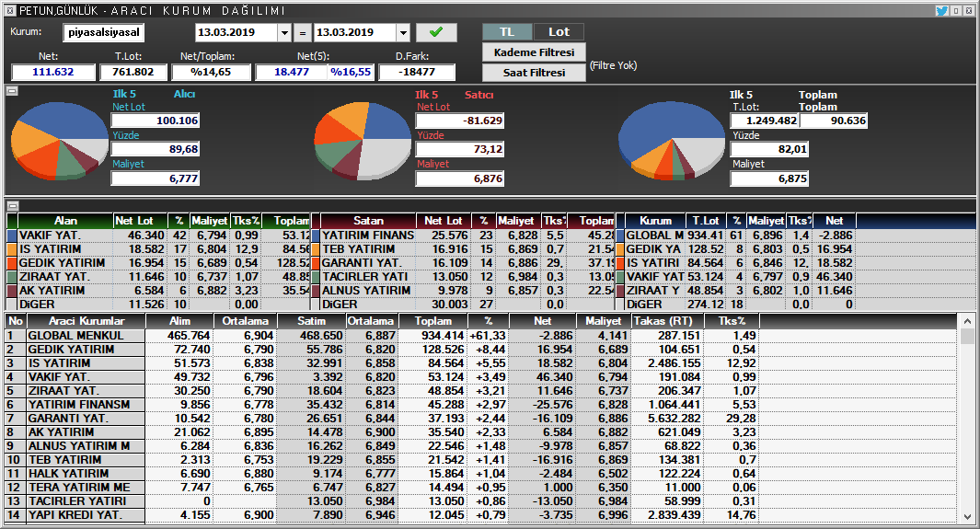This screenshot has width=980, height=529.
Task: Click the main table scrollbar up arrow
Action: click(x=967, y=321)
